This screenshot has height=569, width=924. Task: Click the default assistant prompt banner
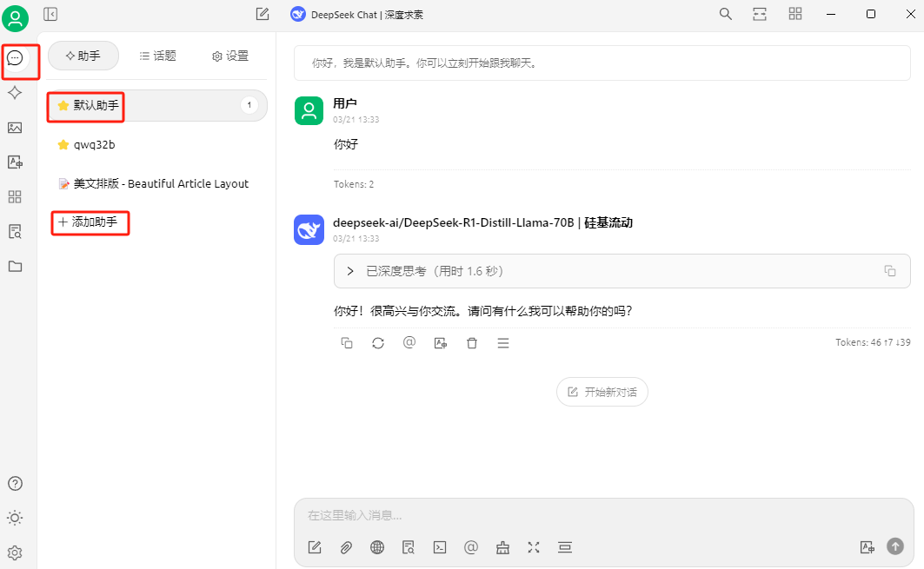(x=602, y=63)
